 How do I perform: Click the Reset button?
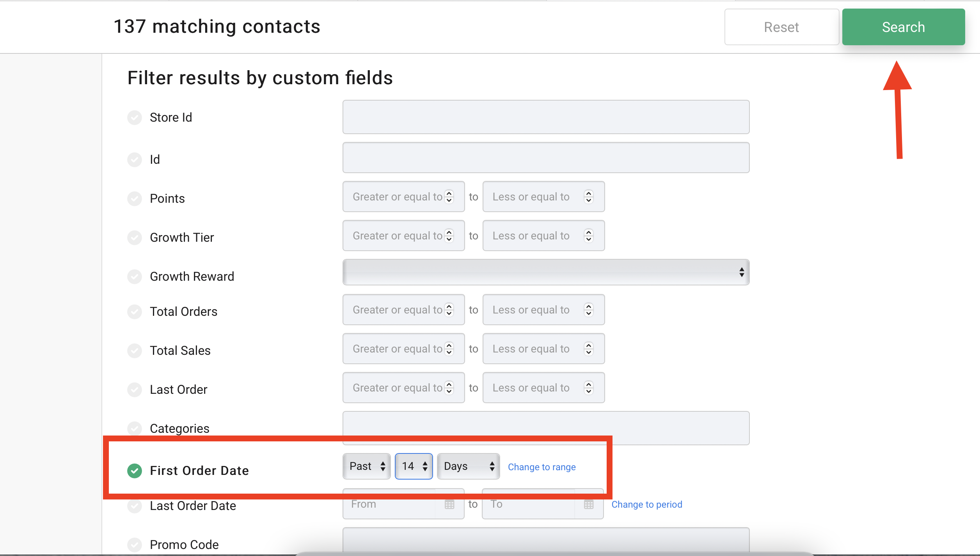(781, 27)
